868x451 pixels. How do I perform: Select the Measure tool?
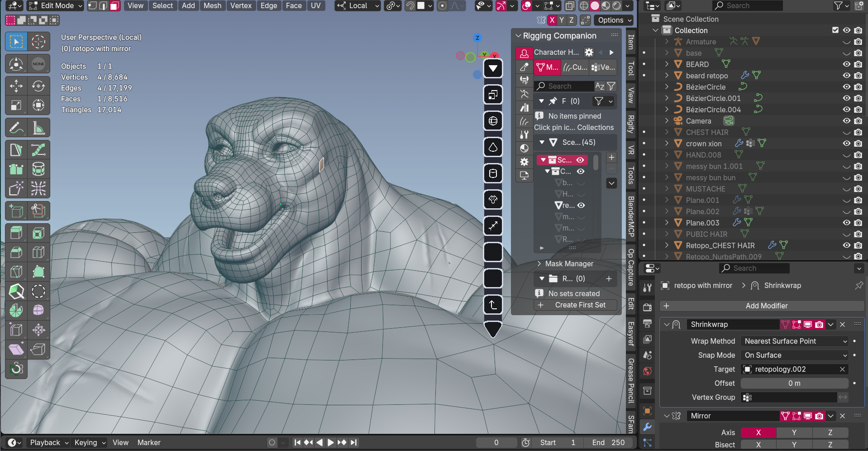point(38,128)
